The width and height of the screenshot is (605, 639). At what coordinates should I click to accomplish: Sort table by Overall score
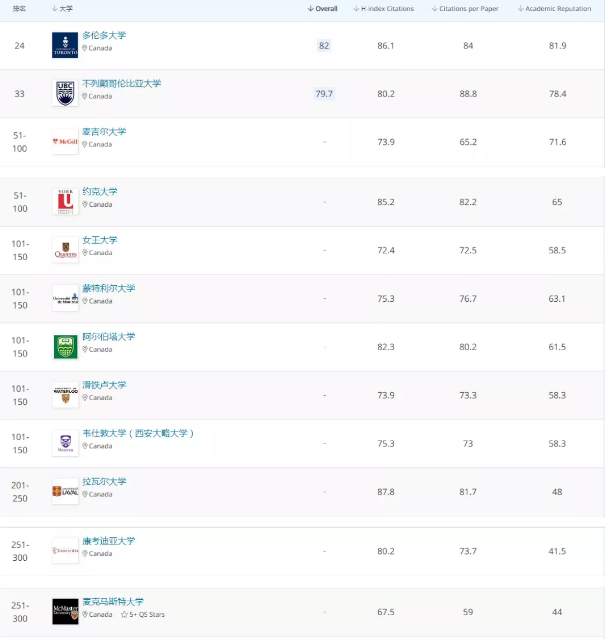[x=323, y=9]
